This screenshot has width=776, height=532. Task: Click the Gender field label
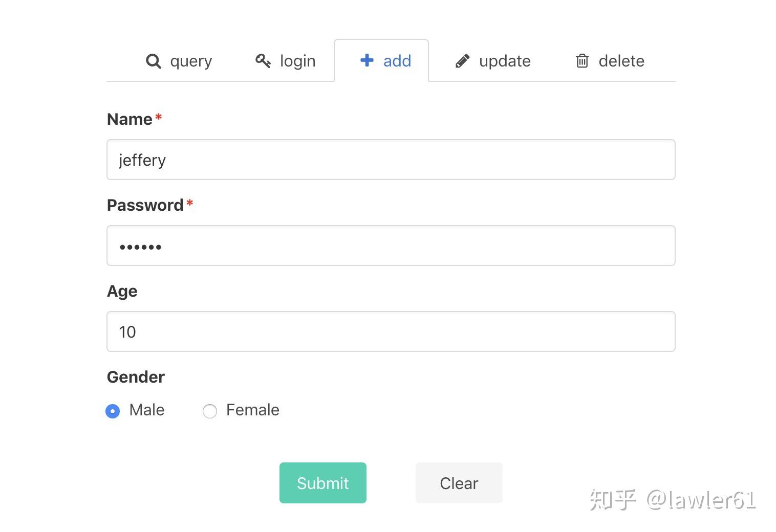tap(135, 377)
